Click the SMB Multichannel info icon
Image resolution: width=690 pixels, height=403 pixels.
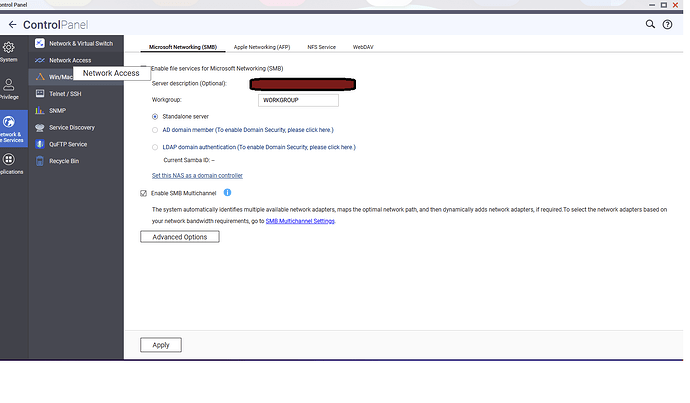click(228, 192)
